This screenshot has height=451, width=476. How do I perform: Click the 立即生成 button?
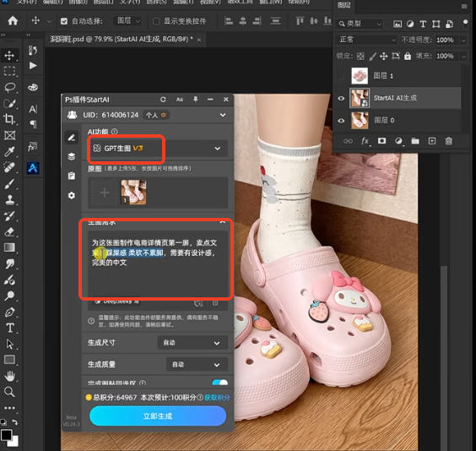click(x=158, y=416)
